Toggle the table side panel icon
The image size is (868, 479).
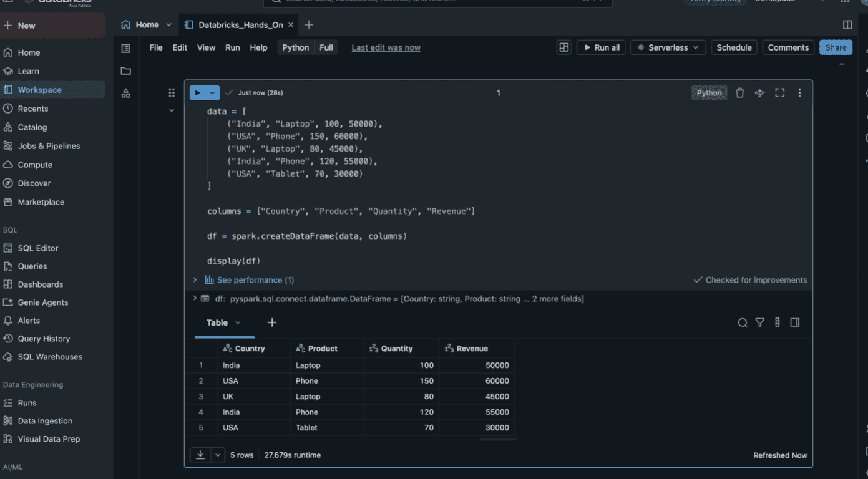(x=795, y=322)
